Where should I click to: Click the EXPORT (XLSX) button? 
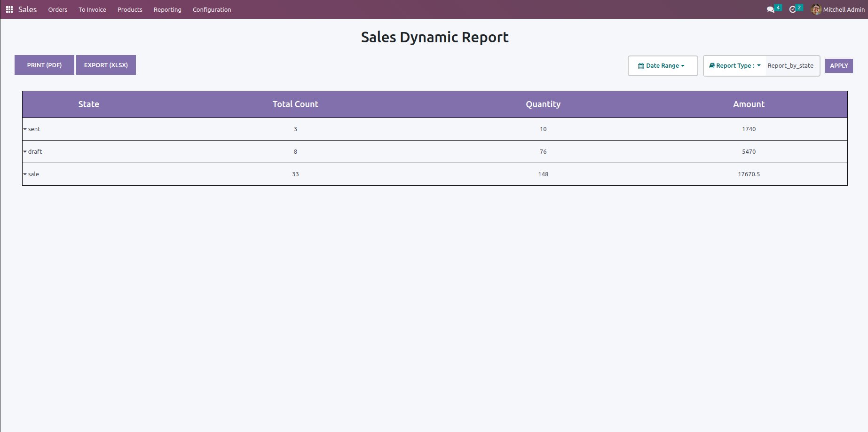click(106, 65)
